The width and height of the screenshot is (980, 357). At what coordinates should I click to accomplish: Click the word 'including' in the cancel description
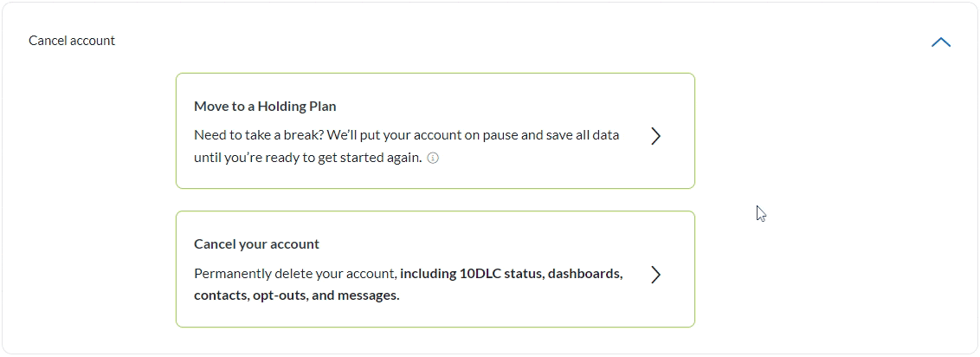coord(428,274)
